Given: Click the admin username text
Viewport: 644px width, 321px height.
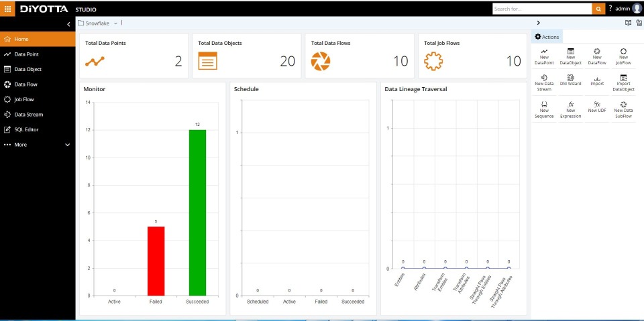Looking at the screenshot, I should (623, 9).
